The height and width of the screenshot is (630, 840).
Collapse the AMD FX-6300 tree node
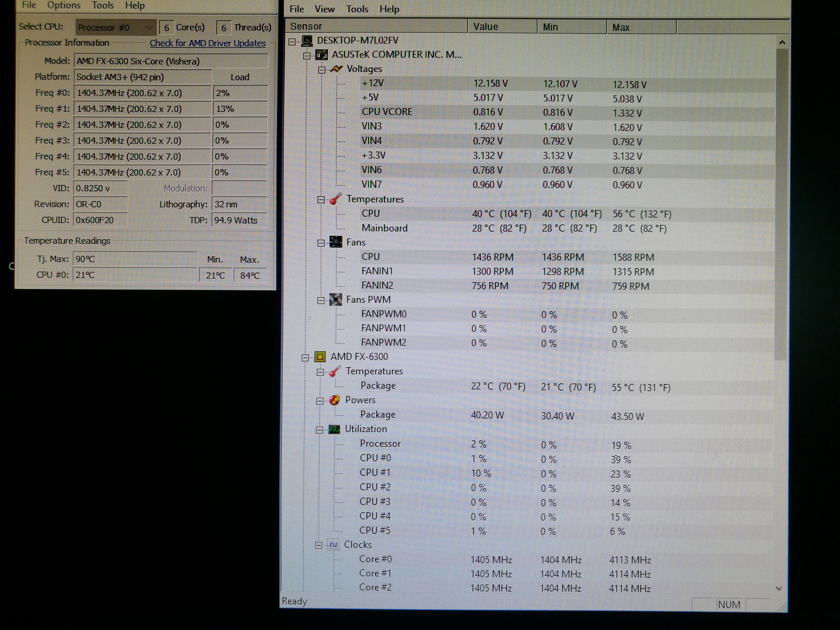[x=305, y=358]
